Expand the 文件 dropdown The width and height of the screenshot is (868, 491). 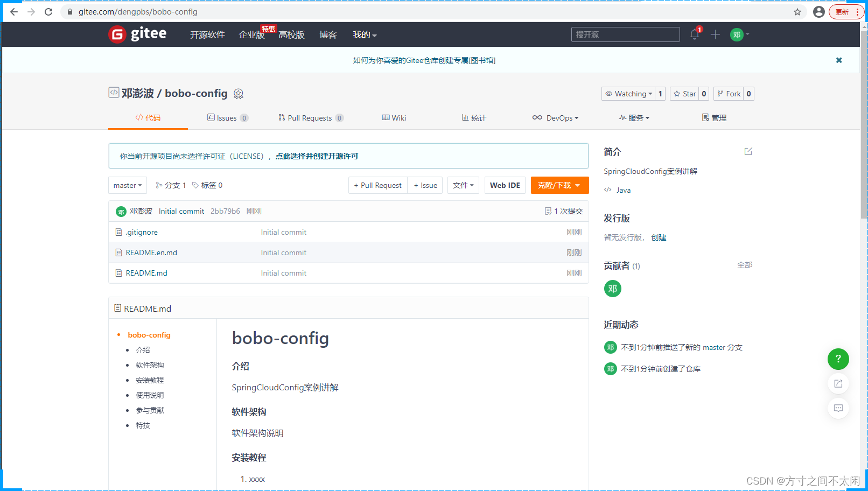[463, 185]
